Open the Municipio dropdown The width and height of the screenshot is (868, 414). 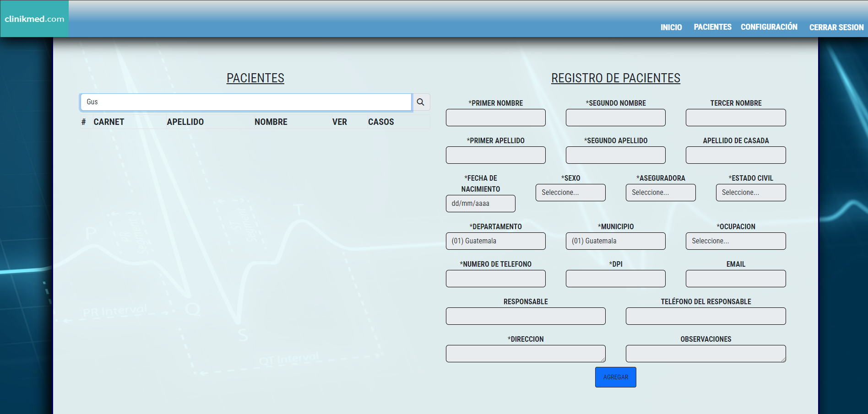click(615, 241)
